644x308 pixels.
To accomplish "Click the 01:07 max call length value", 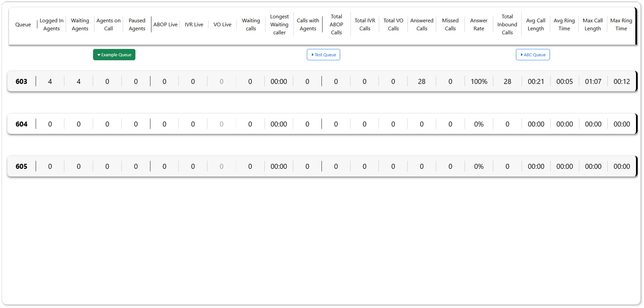I will [593, 82].
